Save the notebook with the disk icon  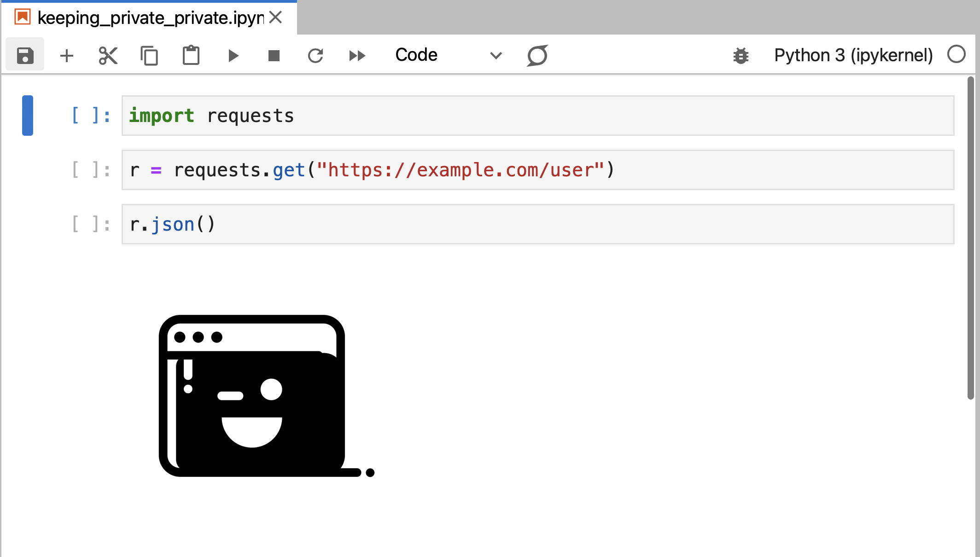[x=25, y=55]
